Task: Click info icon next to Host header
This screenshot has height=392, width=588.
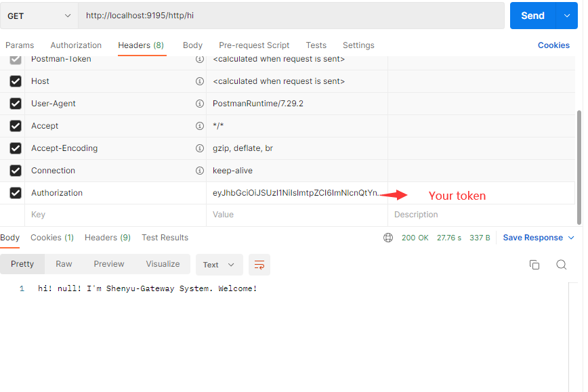Action: click(x=200, y=81)
